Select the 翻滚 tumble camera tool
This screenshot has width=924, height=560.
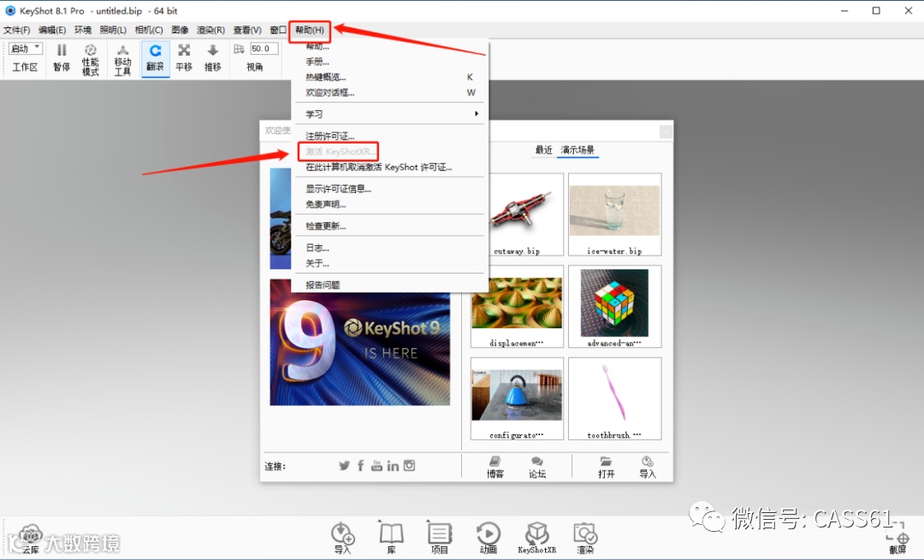[x=155, y=57]
